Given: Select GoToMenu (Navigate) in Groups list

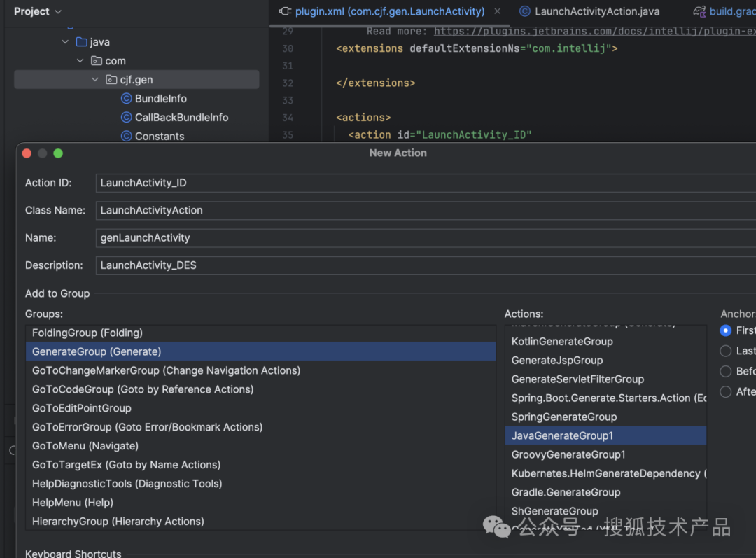Looking at the screenshot, I should [x=260, y=445].
